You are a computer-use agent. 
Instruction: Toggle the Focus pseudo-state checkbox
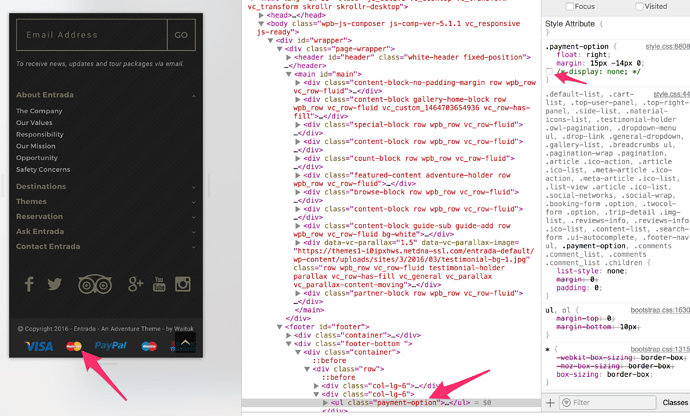point(569,6)
